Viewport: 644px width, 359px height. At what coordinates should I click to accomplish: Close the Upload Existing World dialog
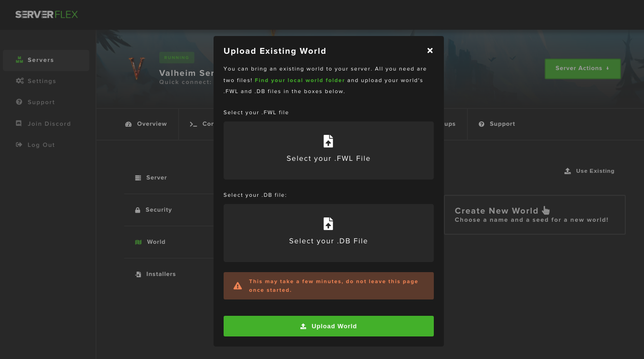[x=430, y=50]
